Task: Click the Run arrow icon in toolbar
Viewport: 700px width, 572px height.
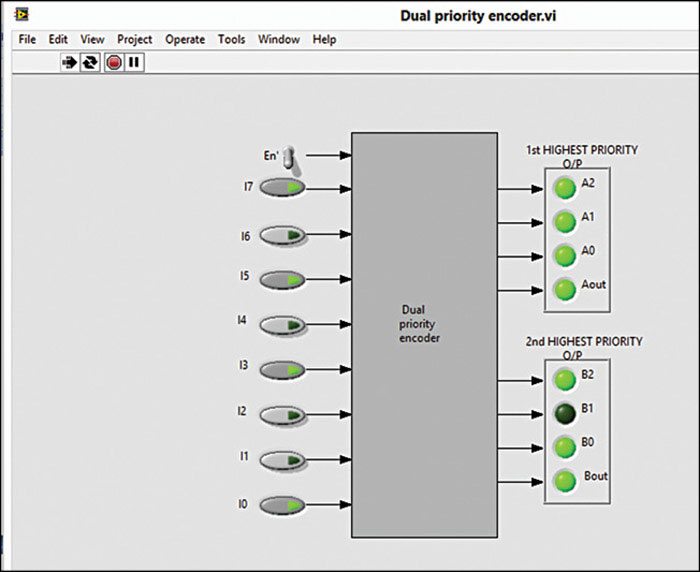Action: pos(70,62)
